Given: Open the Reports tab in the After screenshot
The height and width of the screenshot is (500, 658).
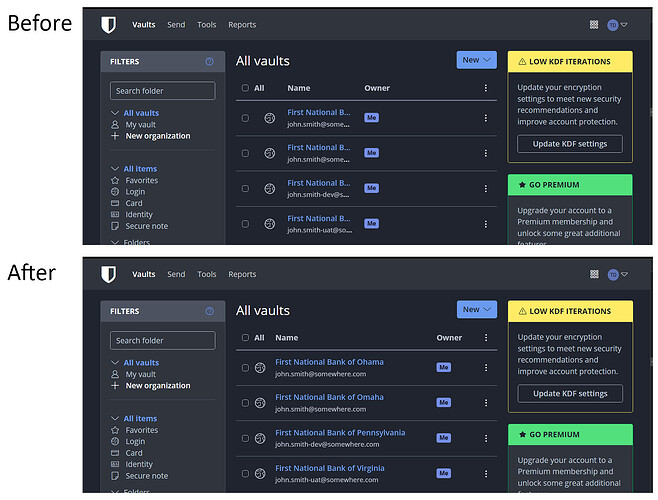Looking at the screenshot, I should click(242, 274).
